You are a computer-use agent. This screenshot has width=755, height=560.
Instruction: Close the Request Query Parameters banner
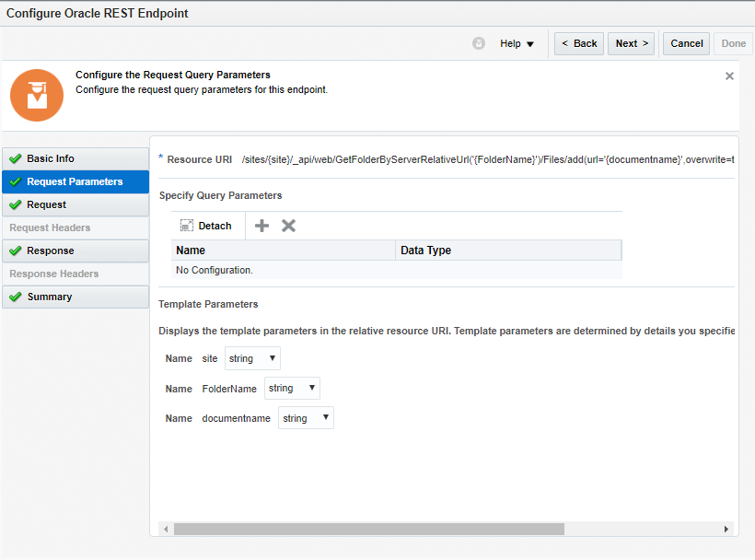[729, 76]
